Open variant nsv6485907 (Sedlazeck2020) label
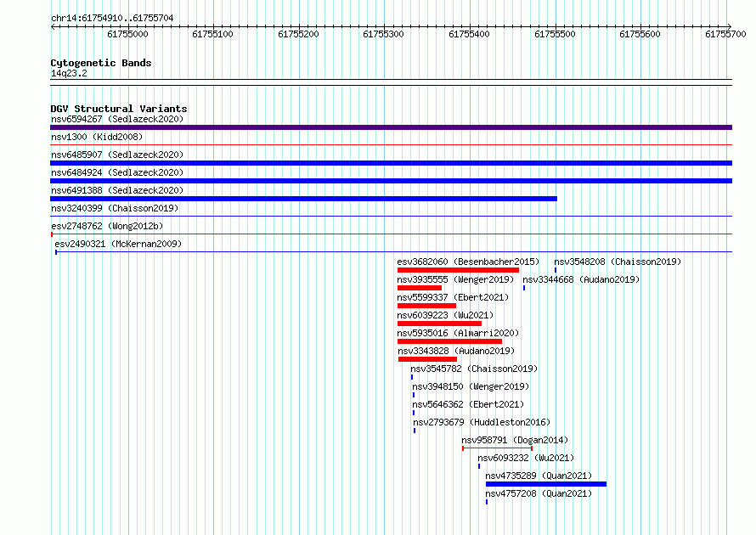This screenshot has height=535, width=756. (117, 155)
